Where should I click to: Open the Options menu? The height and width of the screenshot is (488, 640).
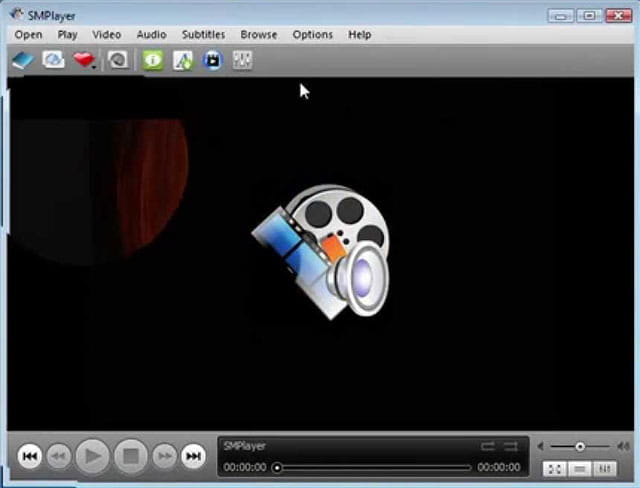(x=313, y=35)
